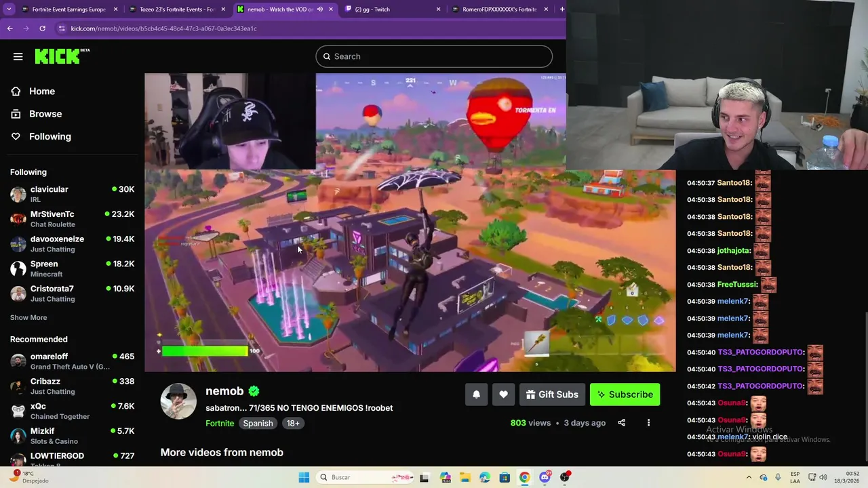The image size is (868, 488).
Task: Click the share icon
Action: (x=621, y=423)
